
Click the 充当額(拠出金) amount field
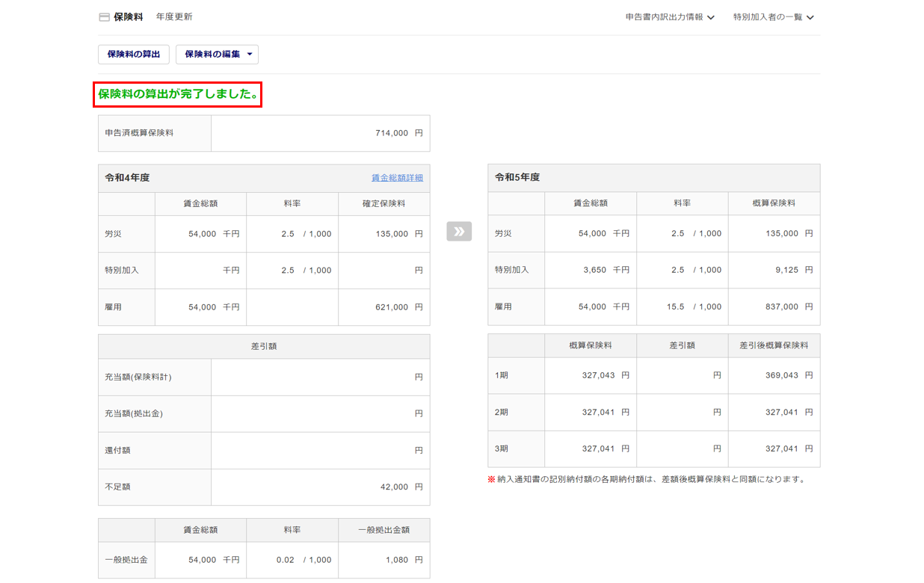pyautogui.click(x=320, y=414)
